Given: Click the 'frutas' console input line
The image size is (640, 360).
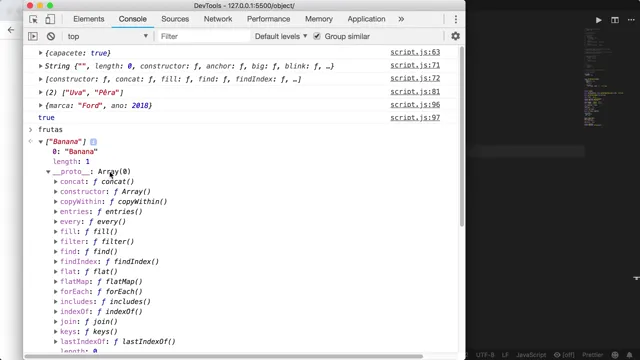Looking at the screenshot, I should pyautogui.click(x=50, y=130).
